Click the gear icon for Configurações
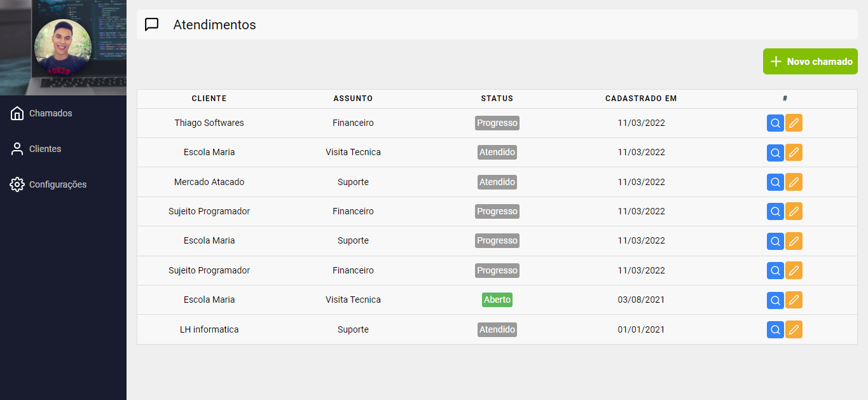Image resolution: width=868 pixels, height=400 pixels. [17, 184]
